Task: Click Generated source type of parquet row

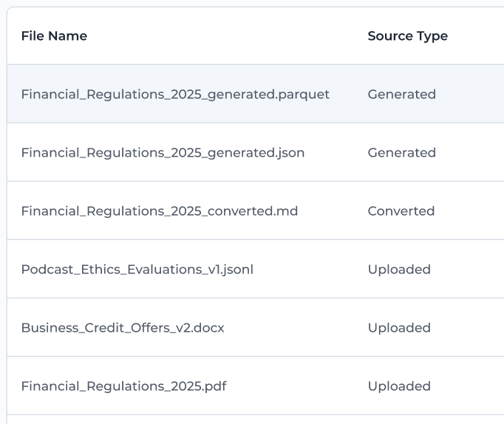Action: [x=402, y=95]
